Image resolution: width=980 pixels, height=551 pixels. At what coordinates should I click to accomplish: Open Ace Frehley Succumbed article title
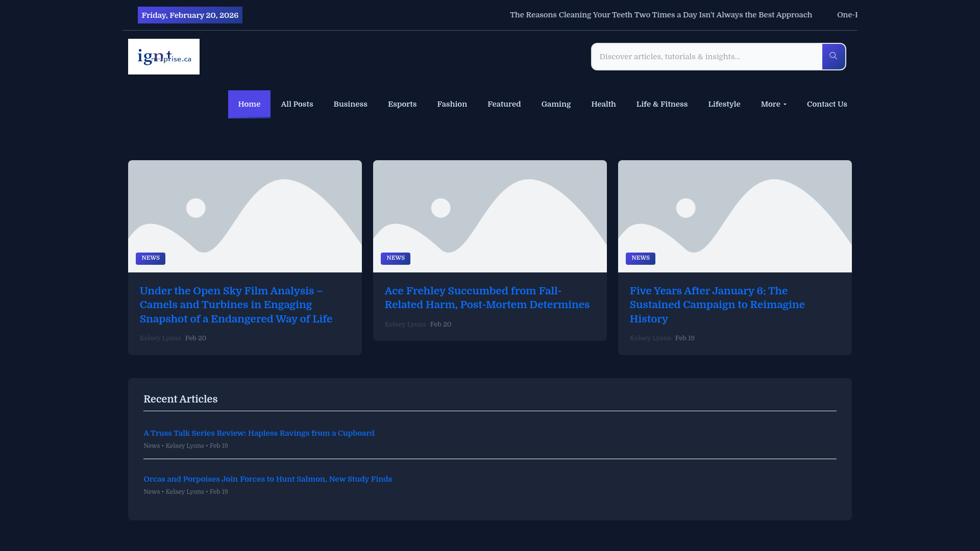tap(487, 298)
